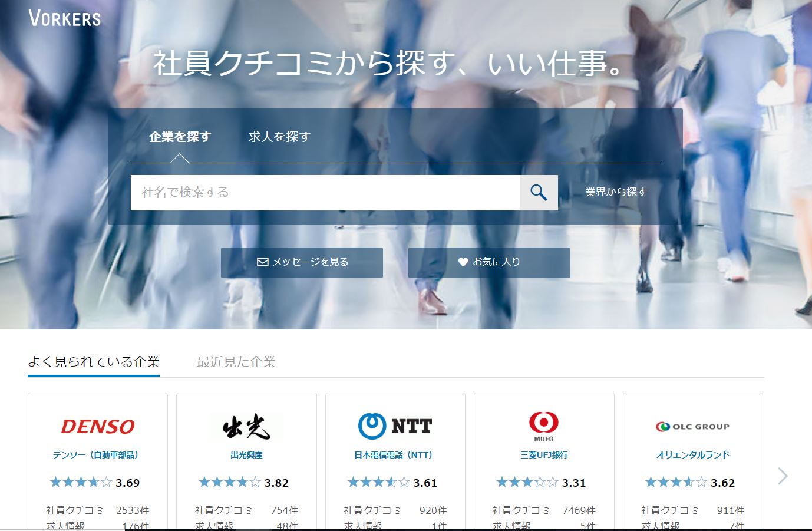Open the 三菱UFJ銀行 company link
The width and height of the screenshot is (812, 531).
click(544, 455)
